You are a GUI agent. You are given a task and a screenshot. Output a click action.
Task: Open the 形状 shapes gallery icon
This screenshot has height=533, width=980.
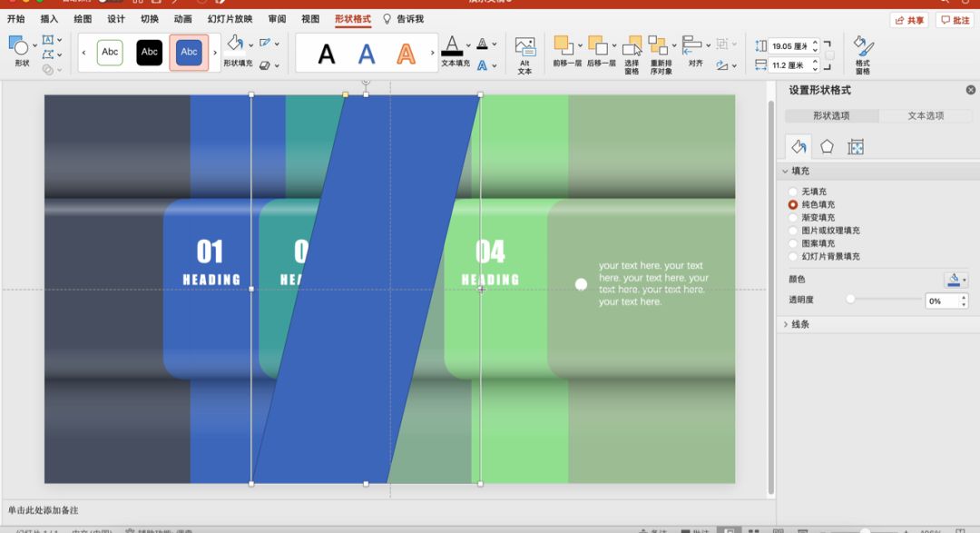tap(18, 45)
